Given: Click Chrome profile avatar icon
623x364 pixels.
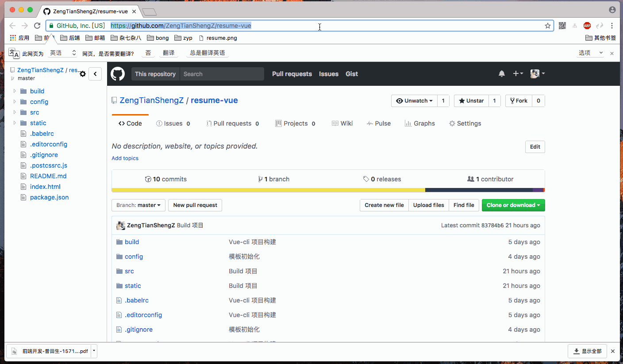Looking at the screenshot, I should pos(612,10).
